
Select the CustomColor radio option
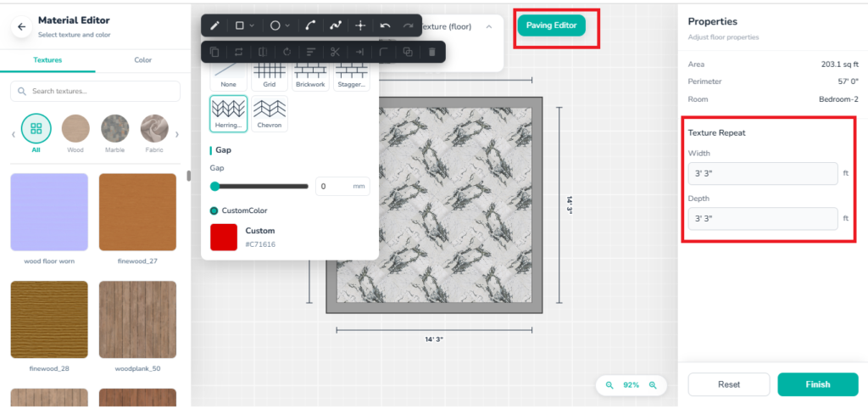(x=214, y=210)
